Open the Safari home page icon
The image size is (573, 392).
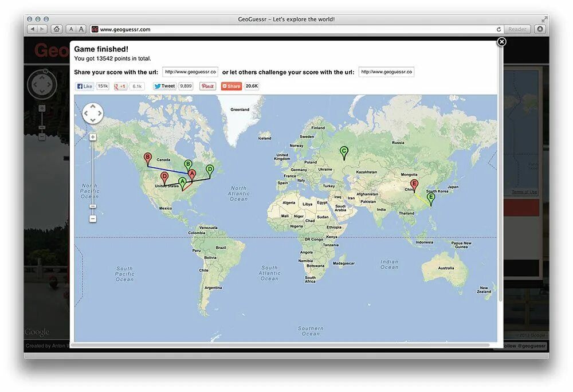coord(57,29)
